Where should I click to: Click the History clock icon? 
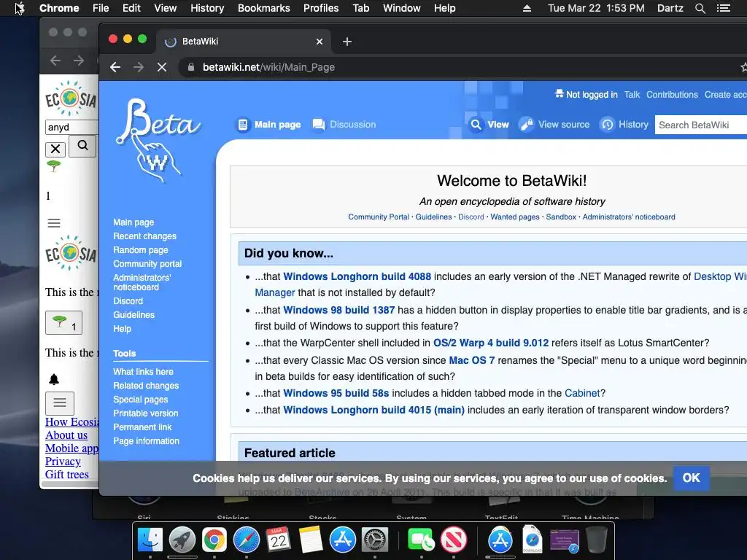click(607, 125)
